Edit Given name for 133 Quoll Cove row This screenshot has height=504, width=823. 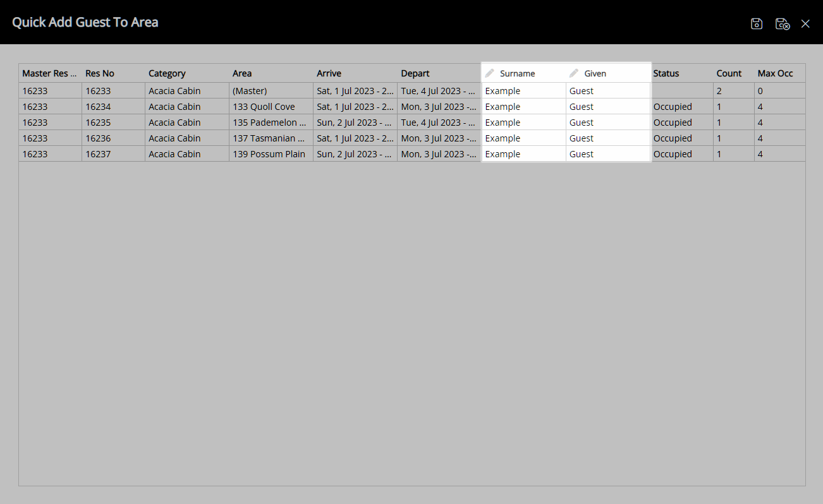tap(608, 107)
